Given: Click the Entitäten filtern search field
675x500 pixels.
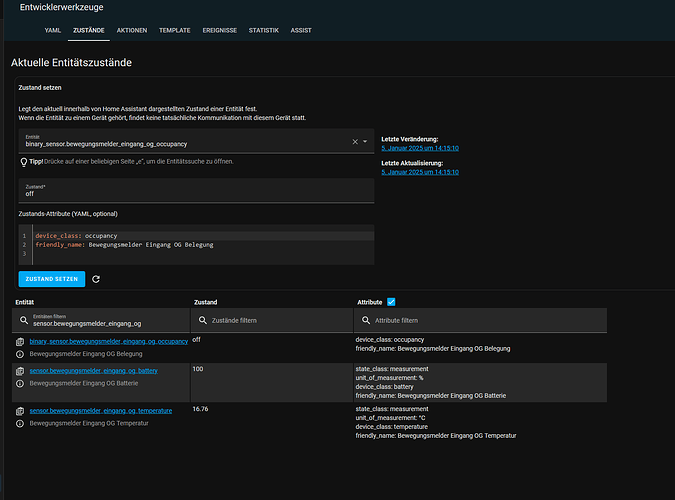Looking at the screenshot, I should (x=101, y=320).
